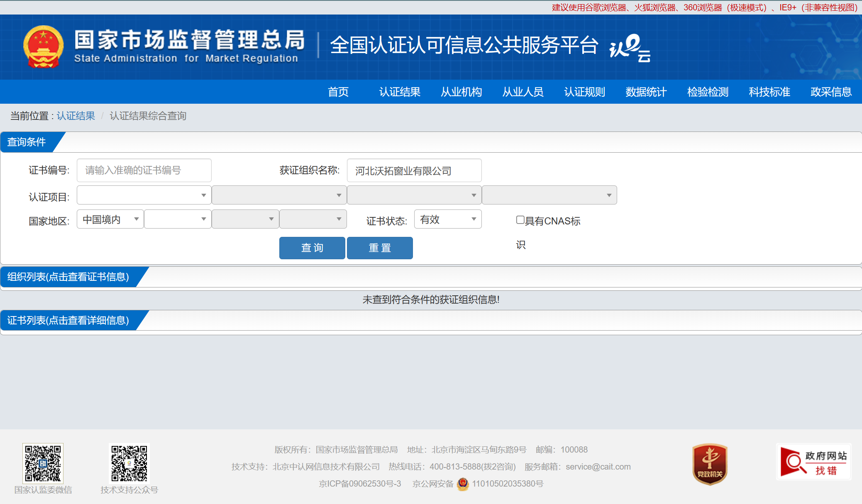The width and height of the screenshot is (862, 504).
Task: Open 认证规则 navigation menu item
Action: click(x=585, y=92)
